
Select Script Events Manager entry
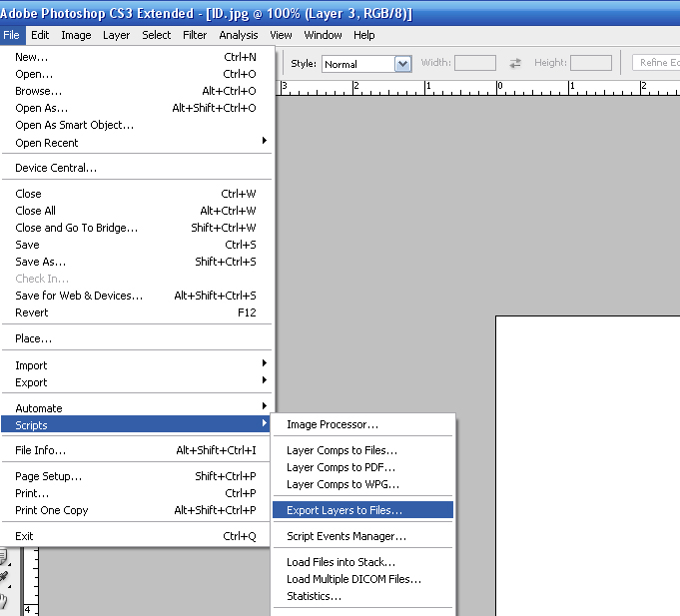[x=363, y=536]
